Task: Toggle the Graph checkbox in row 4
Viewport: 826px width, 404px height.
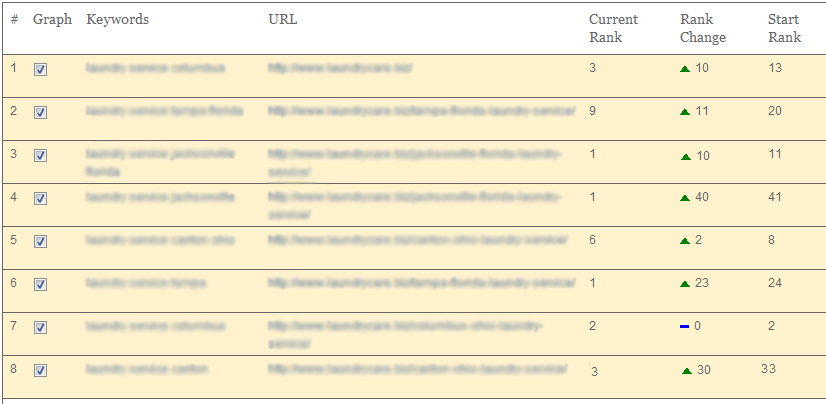Action: click(x=41, y=199)
